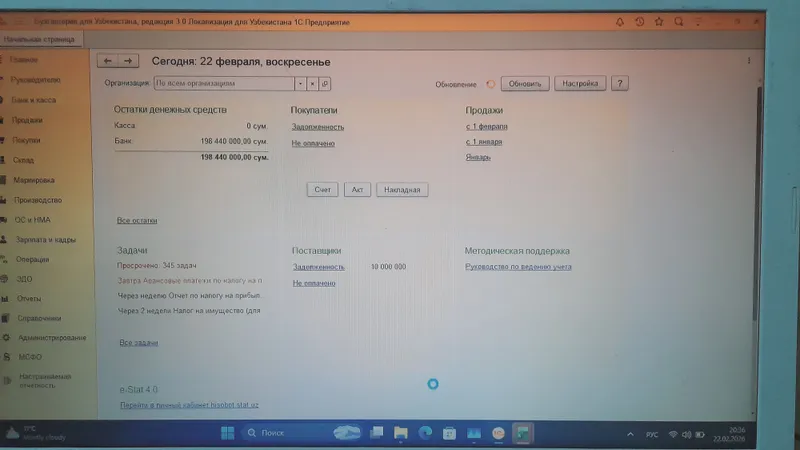Image resolution: width=800 pixels, height=450 pixels.
Task: Create a Накладная with the button
Action: coord(402,190)
